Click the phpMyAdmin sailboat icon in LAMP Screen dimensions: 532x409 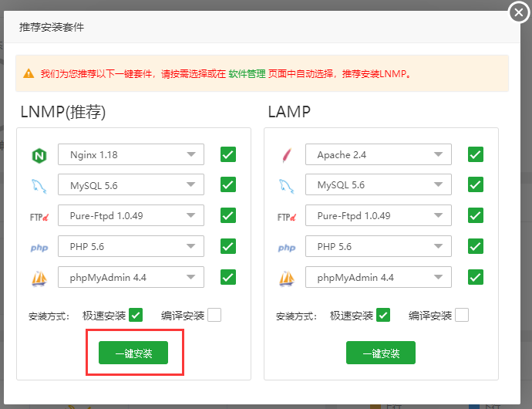coord(287,279)
